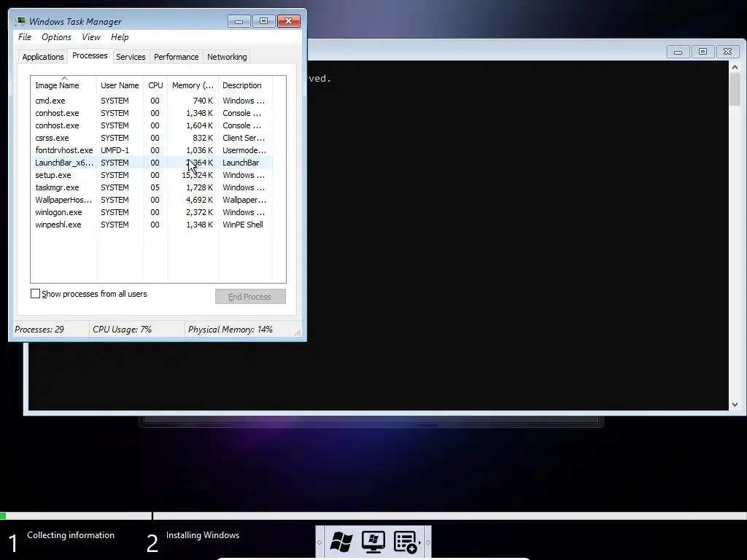Click the WinPE Shell description
This screenshot has width=747, height=560.
(242, 225)
